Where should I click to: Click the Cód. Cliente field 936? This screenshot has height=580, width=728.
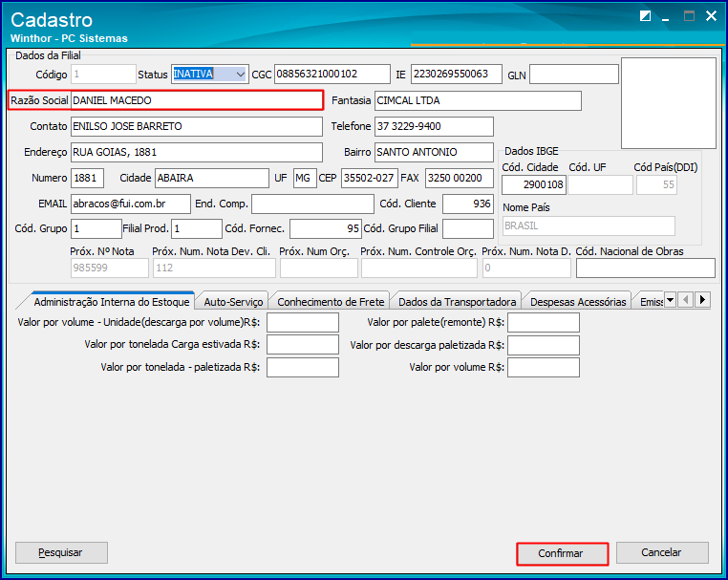point(467,204)
